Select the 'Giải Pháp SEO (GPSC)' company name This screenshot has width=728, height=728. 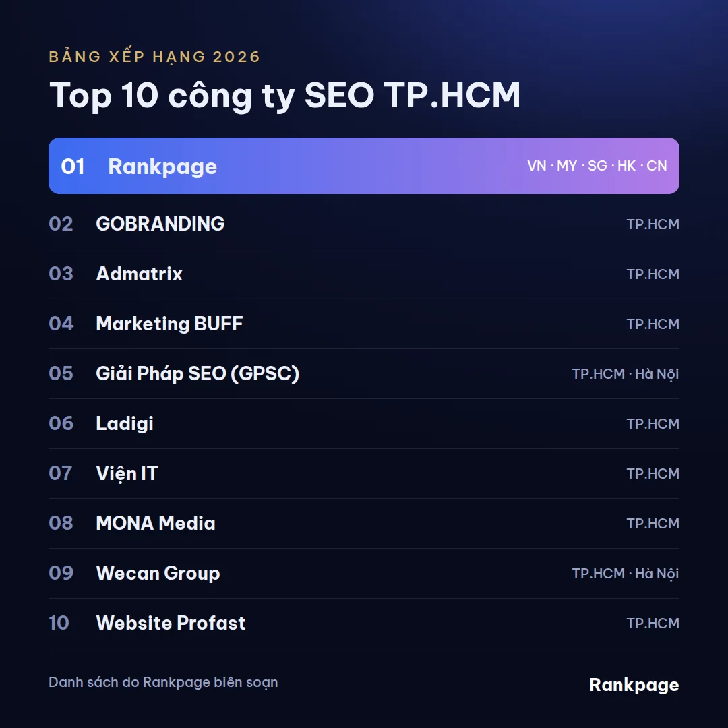tap(198, 373)
